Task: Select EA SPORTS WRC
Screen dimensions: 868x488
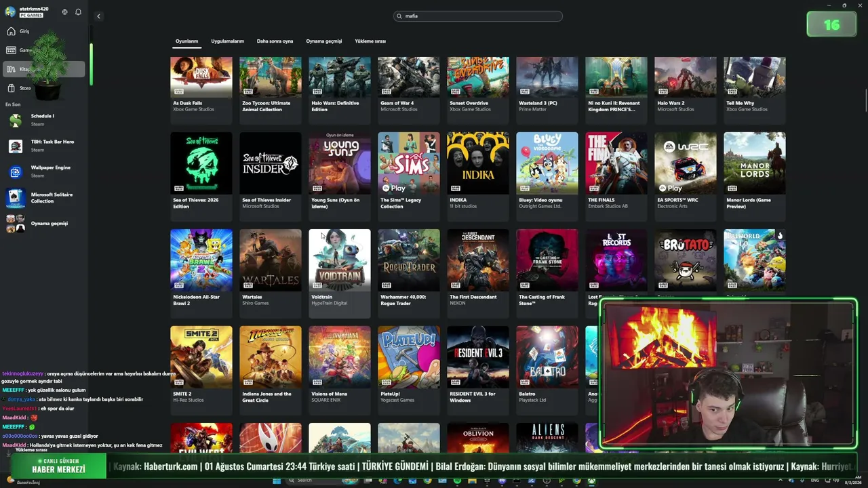Action: (x=686, y=176)
